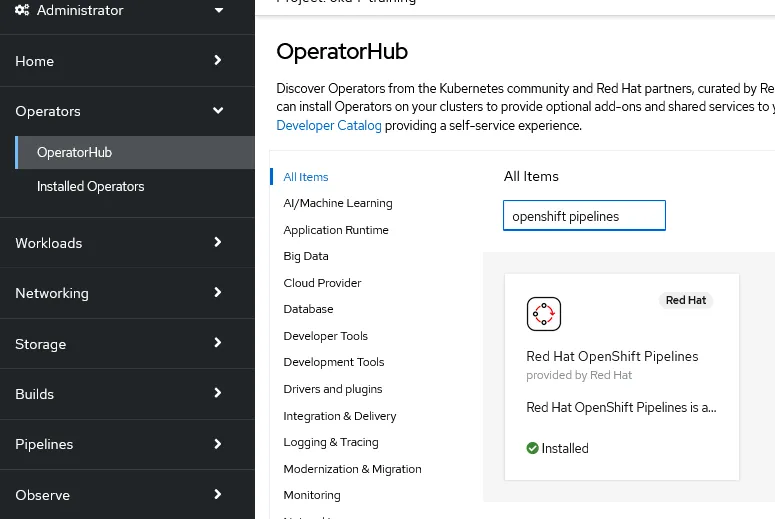This screenshot has height=519, width=775.
Task: Click the 'Red Hat OpenShift Pipelines is a...' description
Action: tap(621, 407)
